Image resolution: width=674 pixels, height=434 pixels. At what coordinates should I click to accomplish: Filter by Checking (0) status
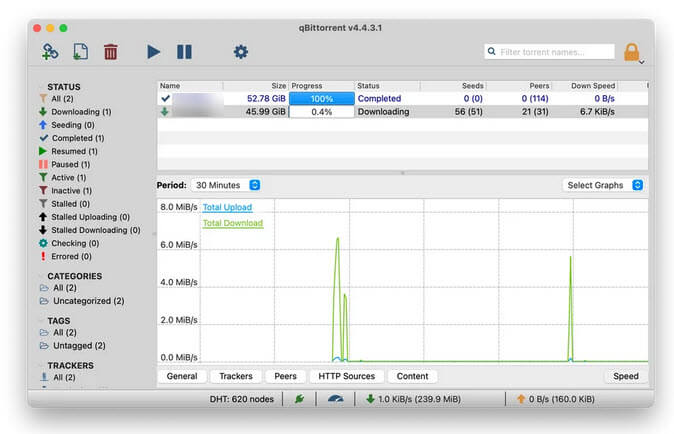69,243
